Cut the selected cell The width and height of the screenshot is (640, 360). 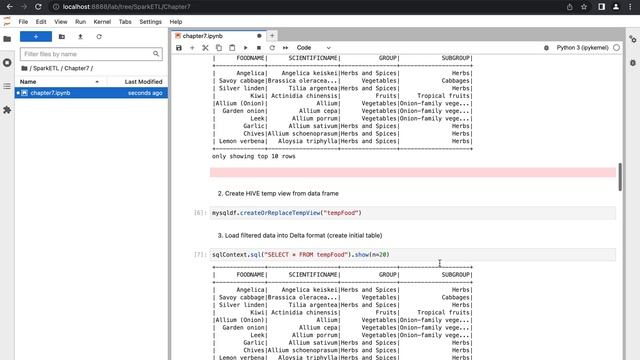[205, 48]
